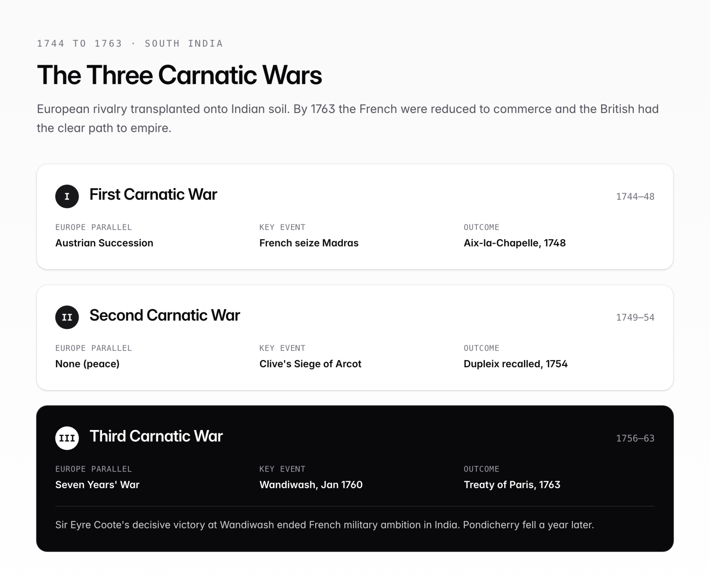Click the 1756–63 date label
The image size is (710, 588).
pos(635,438)
